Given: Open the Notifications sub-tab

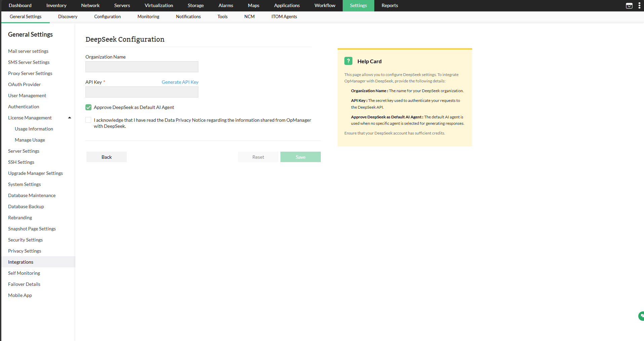Looking at the screenshot, I should [x=188, y=17].
